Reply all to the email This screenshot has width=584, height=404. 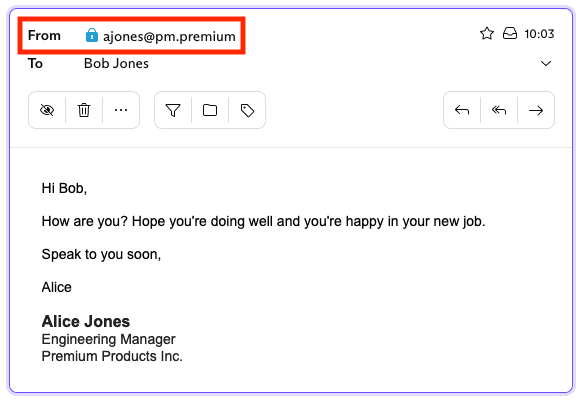pos(499,110)
